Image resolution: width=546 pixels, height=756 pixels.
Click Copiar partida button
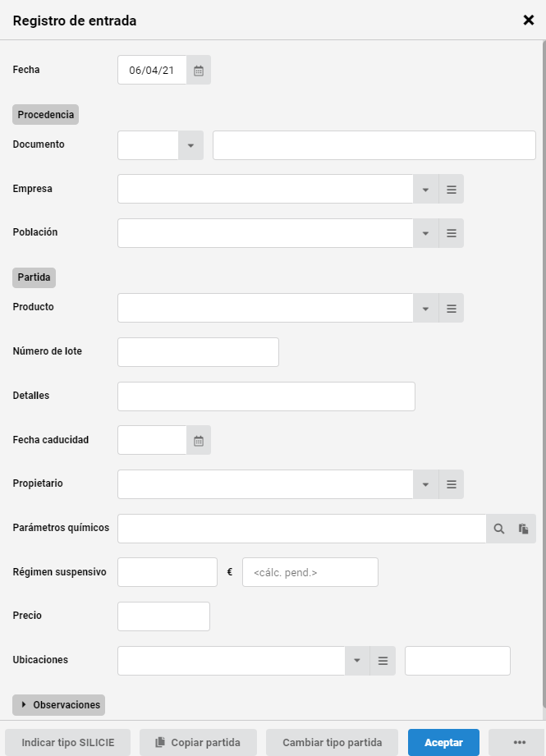pyautogui.click(x=198, y=743)
